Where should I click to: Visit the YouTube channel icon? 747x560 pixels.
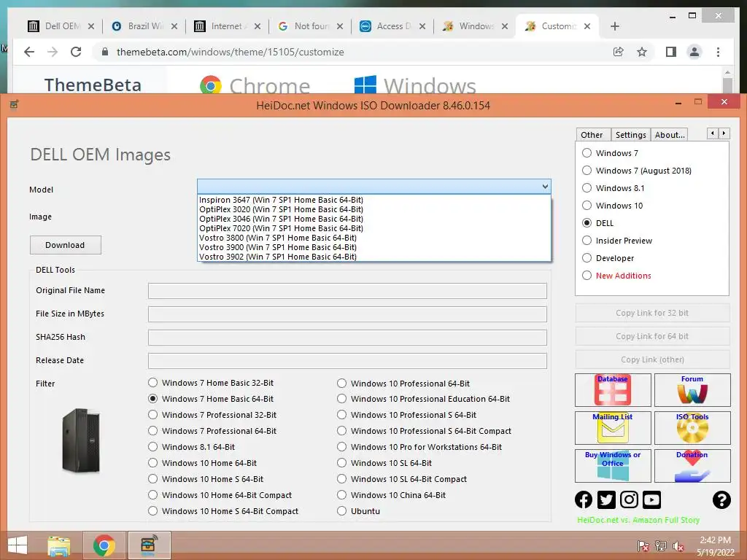coord(651,499)
